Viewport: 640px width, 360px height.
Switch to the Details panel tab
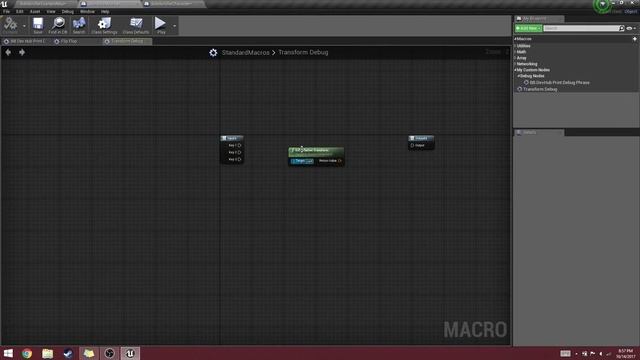pyautogui.click(x=539, y=133)
